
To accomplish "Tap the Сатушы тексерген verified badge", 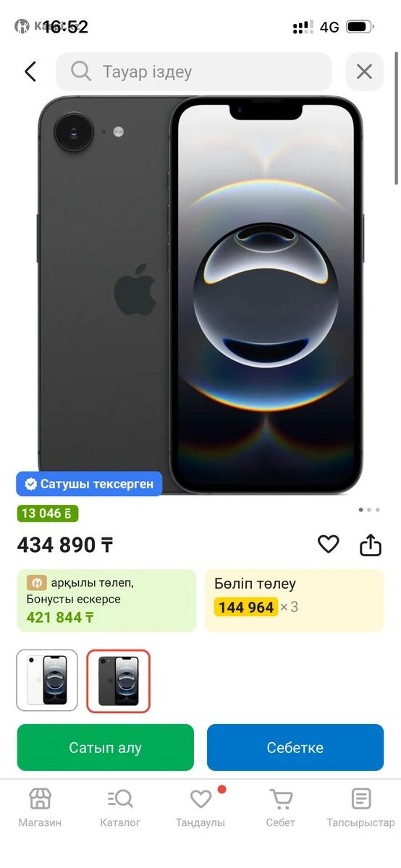I will pyautogui.click(x=90, y=484).
